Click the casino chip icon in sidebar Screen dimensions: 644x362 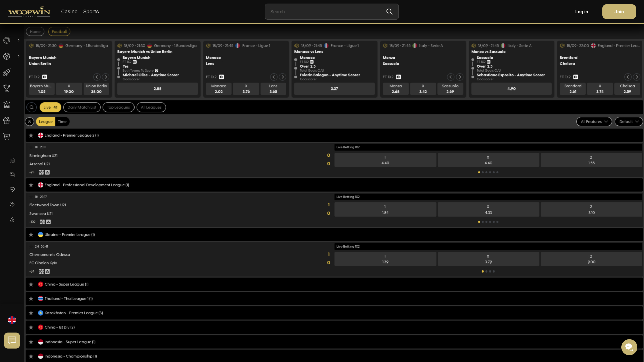point(7,40)
